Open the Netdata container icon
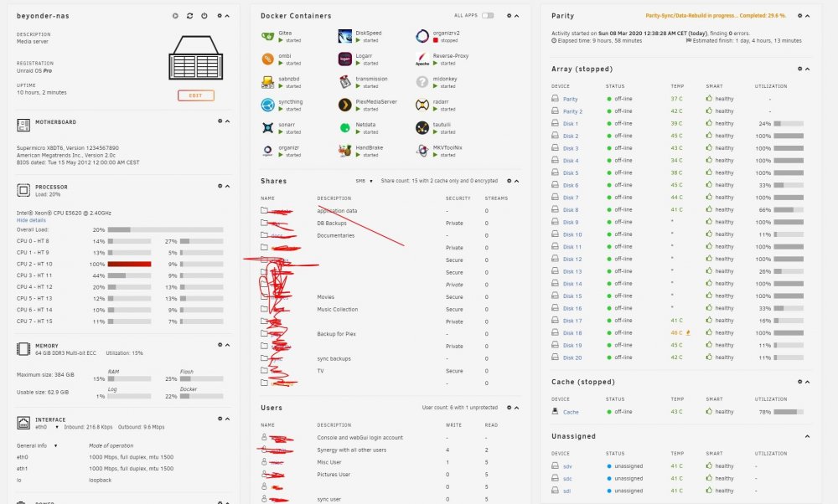 click(345, 128)
